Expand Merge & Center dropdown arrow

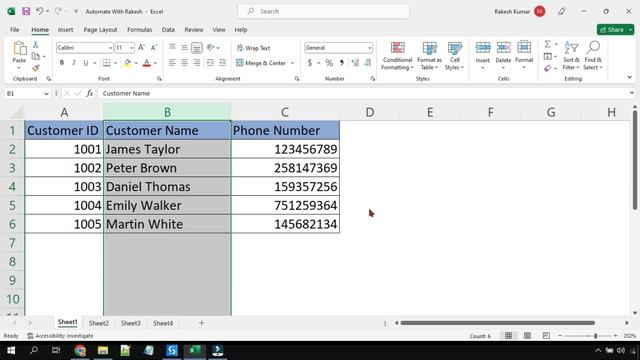coord(292,63)
